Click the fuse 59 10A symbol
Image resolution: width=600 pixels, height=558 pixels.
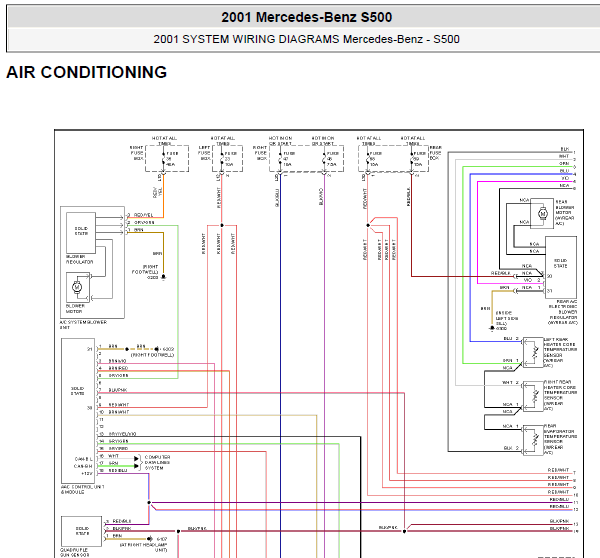pyautogui.click(x=412, y=159)
